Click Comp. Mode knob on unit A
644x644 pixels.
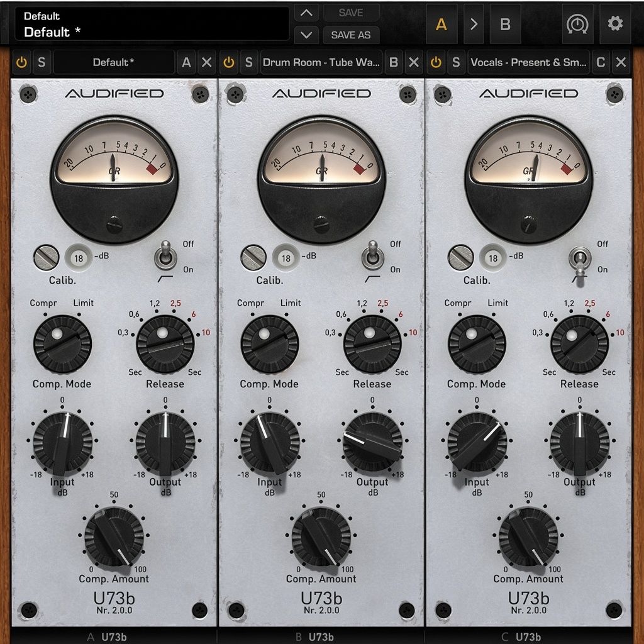62,344
